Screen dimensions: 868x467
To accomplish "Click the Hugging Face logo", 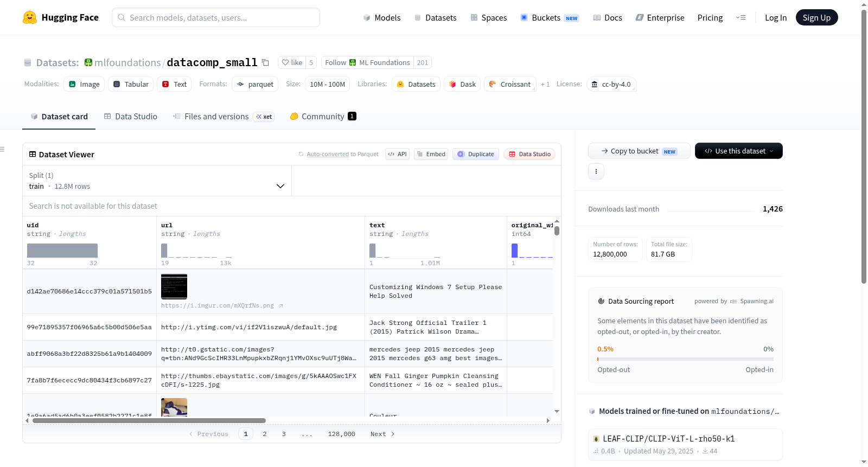I will tap(60, 17).
